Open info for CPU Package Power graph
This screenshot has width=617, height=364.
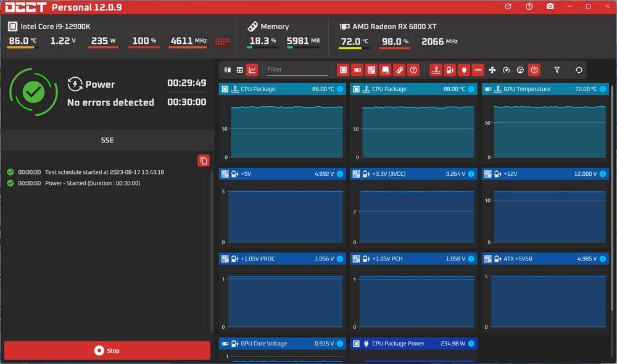tap(471, 344)
